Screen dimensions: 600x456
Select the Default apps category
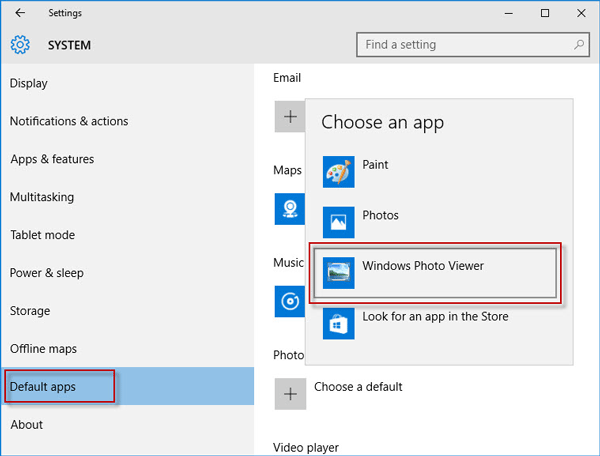point(43,387)
